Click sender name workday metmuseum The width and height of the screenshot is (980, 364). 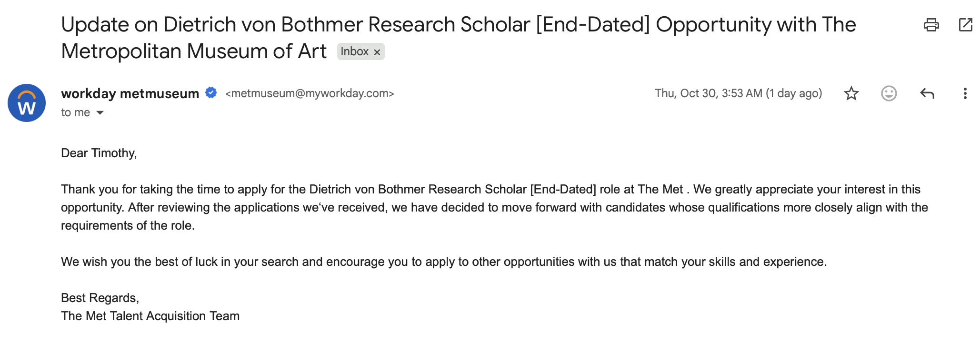[x=130, y=93]
